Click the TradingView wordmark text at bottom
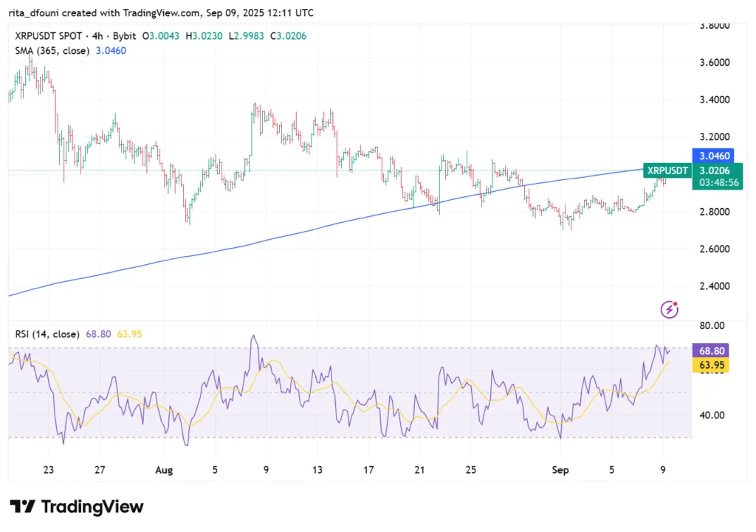Image resolution: width=756 pixels, height=532 pixels. (92, 507)
